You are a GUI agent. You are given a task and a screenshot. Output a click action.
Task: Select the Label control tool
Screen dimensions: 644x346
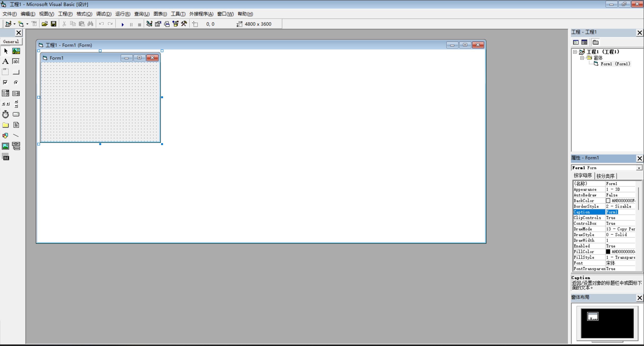[x=6, y=61]
